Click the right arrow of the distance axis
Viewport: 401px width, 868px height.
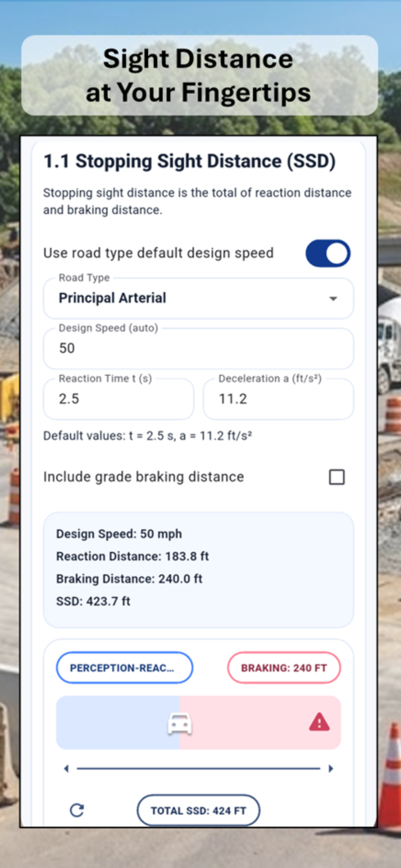click(331, 769)
